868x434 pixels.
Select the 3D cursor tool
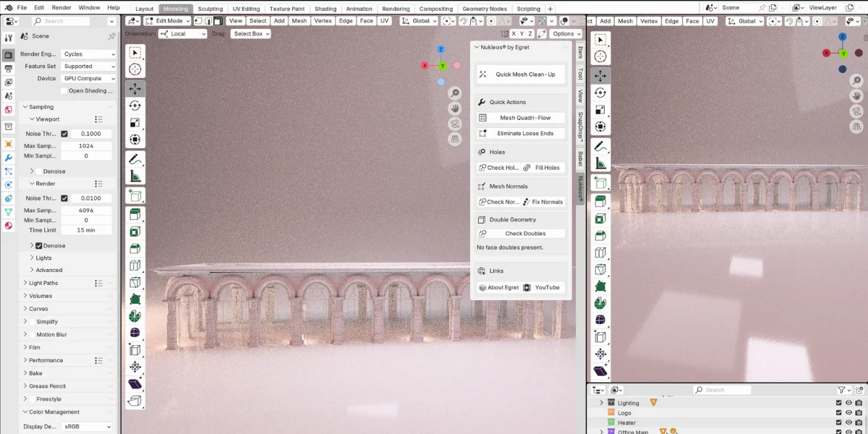[x=135, y=69]
